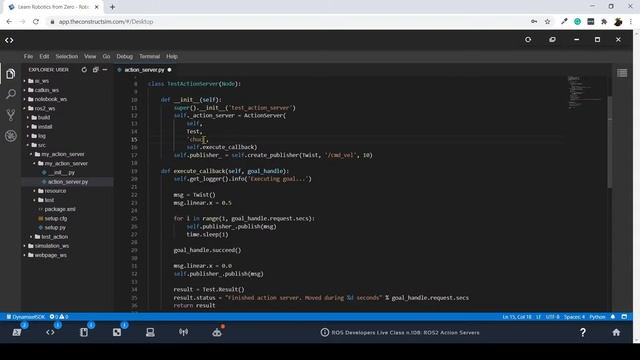Open the Edit menu

(x=44, y=56)
